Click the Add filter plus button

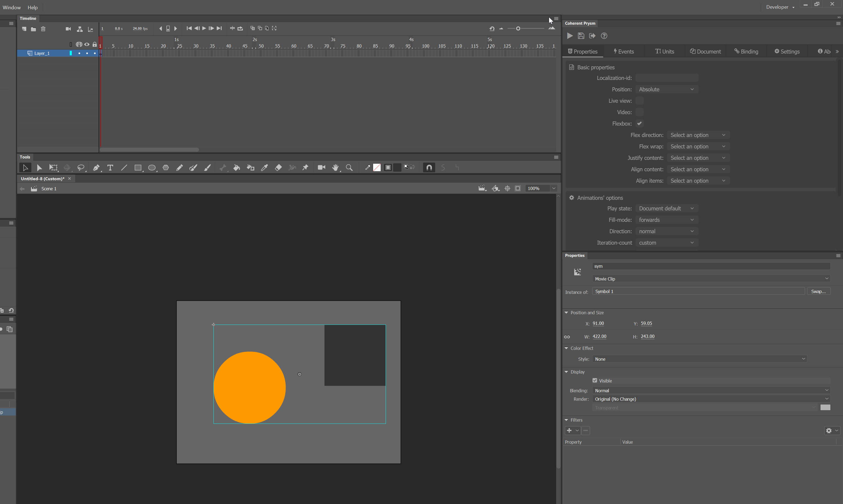click(569, 430)
